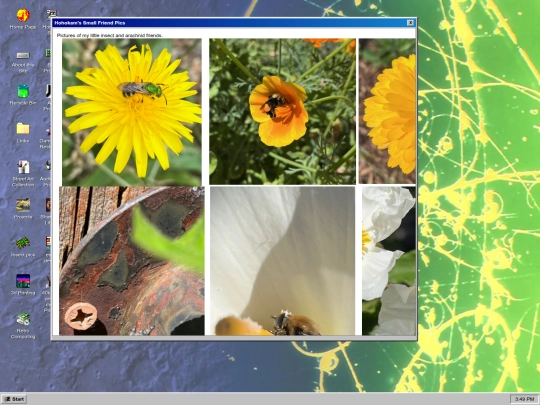Open the Recycle Bin icon

(x=23, y=95)
